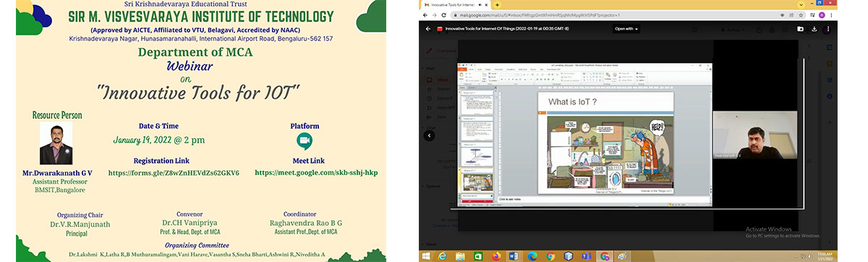Open Firefox from the Windows taskbar

496,255
